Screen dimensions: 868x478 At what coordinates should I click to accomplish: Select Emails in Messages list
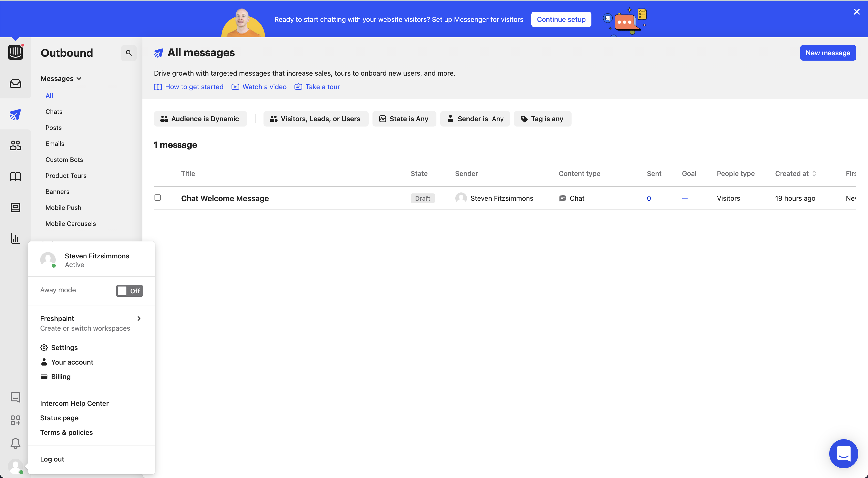tap(55, 144)
